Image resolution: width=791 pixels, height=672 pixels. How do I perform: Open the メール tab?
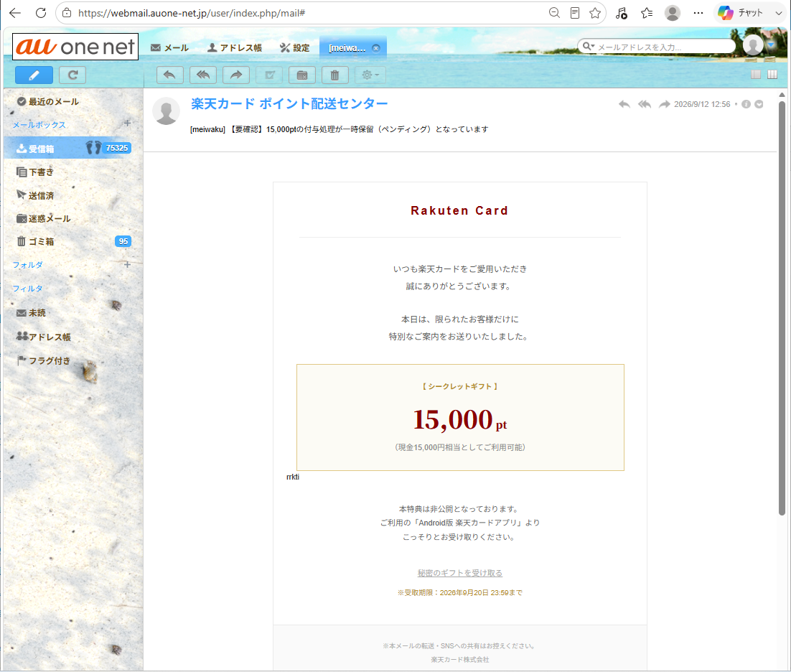point(169,48)
